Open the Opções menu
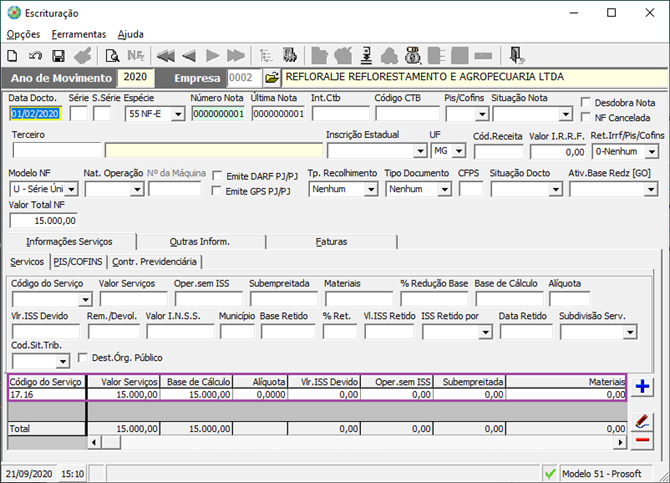The image size is (670, 483). 23,34
